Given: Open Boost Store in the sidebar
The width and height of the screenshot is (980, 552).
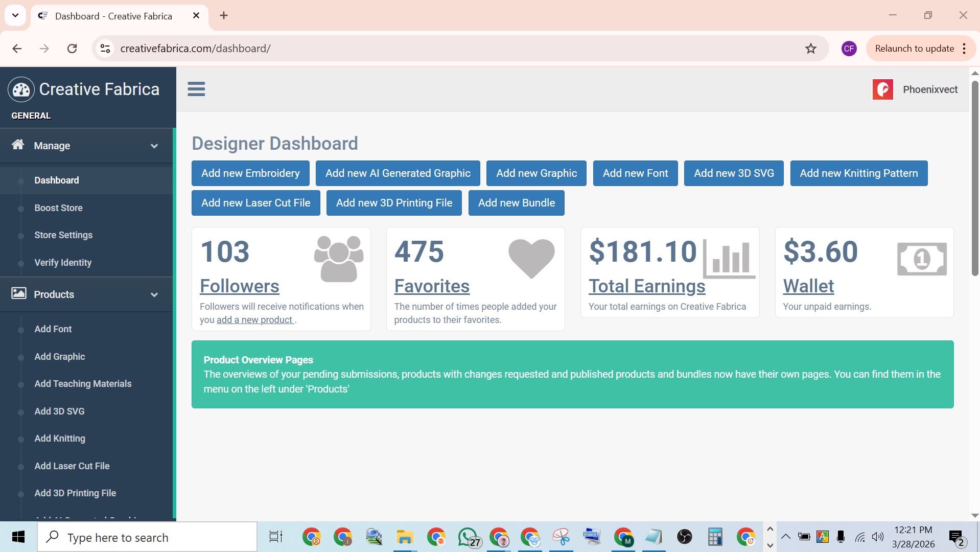Looking at the screenshot, I should pyautogui.click(x=58, y=208).
